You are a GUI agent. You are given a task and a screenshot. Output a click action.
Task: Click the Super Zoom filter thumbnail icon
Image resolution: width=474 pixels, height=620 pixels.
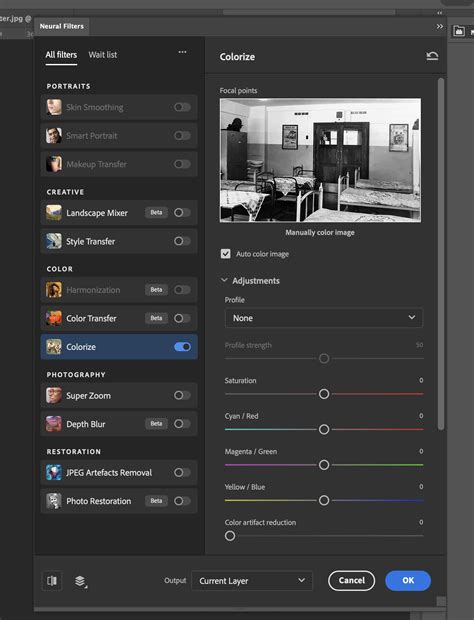(x=54, y=395)
